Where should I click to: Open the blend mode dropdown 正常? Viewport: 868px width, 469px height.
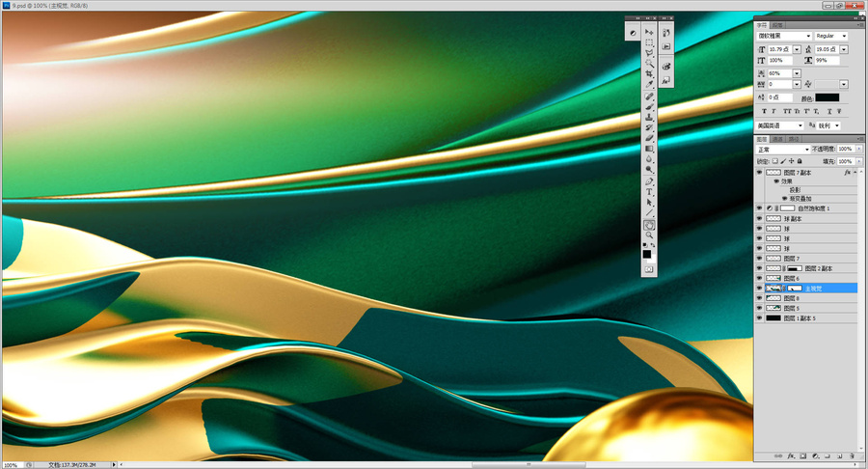coord(783,150)
